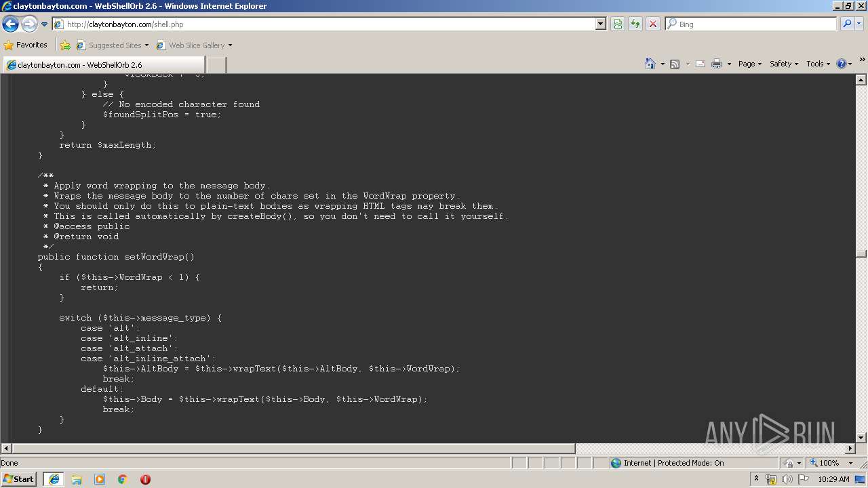Click the 'public function setWordWrap()' code line
This screenshot has width=868, height=488.
click(116, 257)
